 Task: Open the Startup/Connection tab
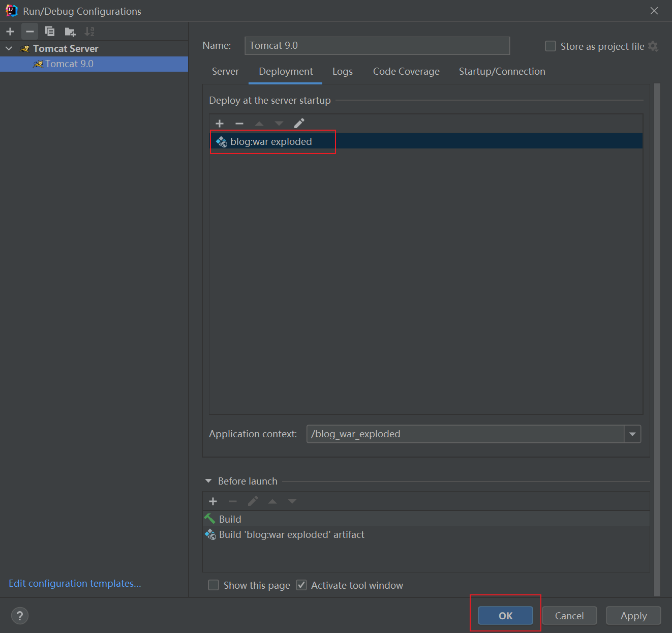(x=502, y=72)
